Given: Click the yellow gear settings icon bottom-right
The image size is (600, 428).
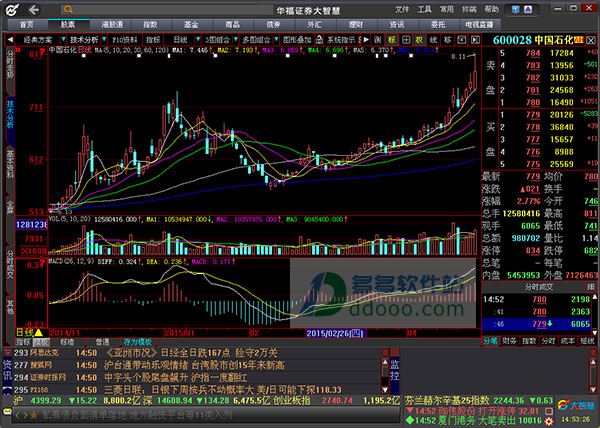Looking at the screenshot, I should pos(549,421).
